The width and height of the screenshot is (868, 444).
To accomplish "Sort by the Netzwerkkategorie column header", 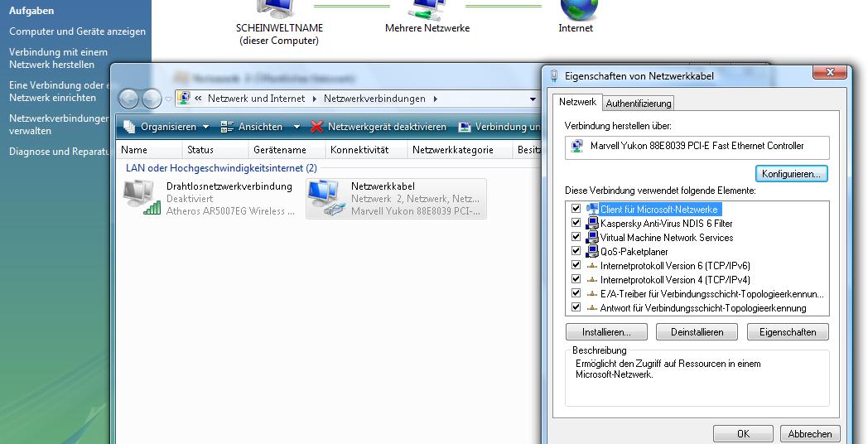I will coord(460,149).
